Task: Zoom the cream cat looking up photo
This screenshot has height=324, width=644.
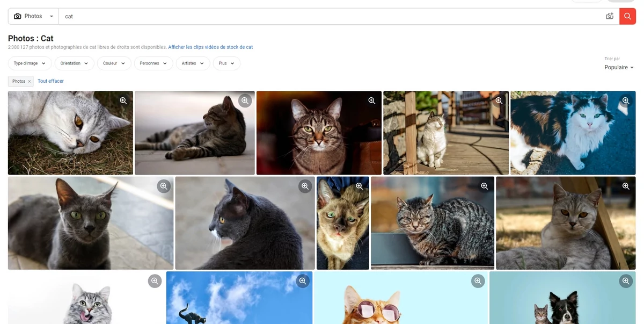Action: tap(359, 186)
